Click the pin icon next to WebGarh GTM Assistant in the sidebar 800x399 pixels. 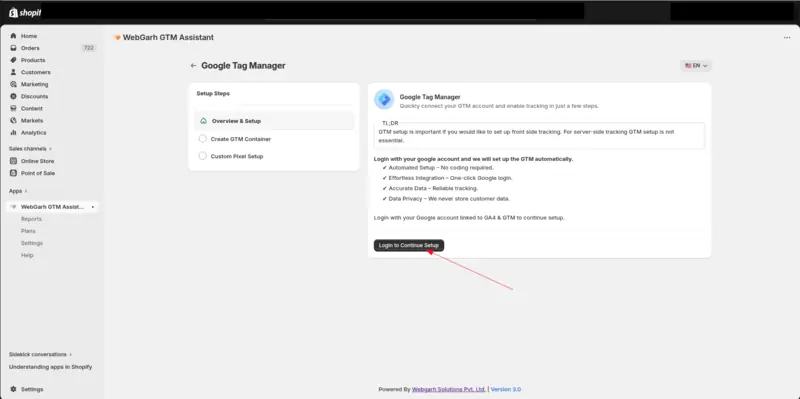(92, 207)
